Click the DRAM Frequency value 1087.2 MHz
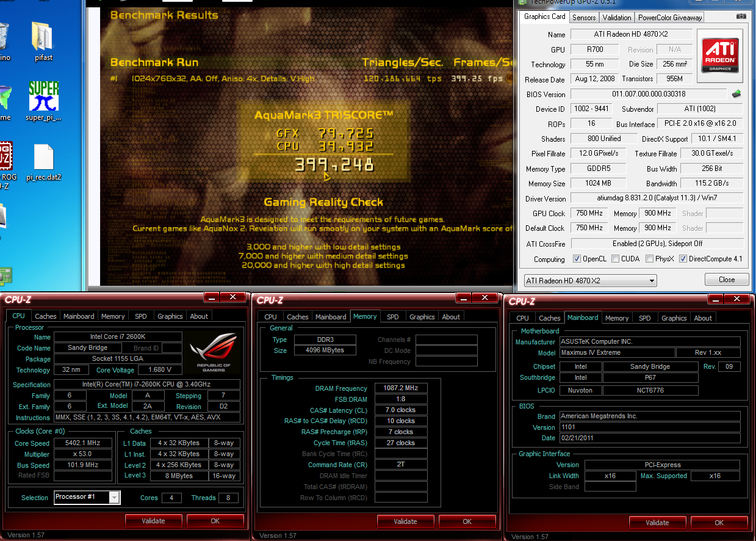The width and height of the screenshot is (756, 541). [x=400, y=388]
